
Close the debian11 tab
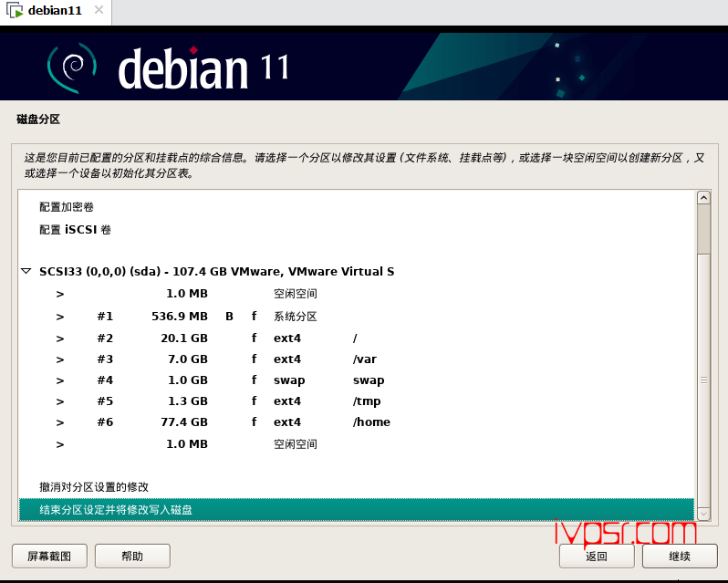pyautogui.click(x=99, y=10)
